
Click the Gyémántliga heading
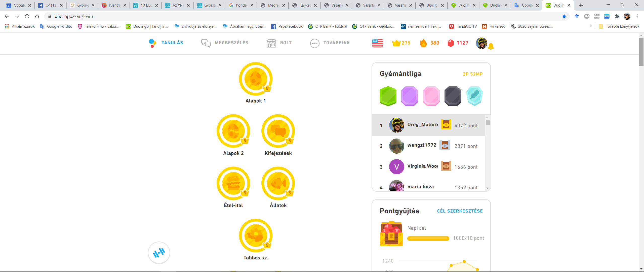[400, 74]
